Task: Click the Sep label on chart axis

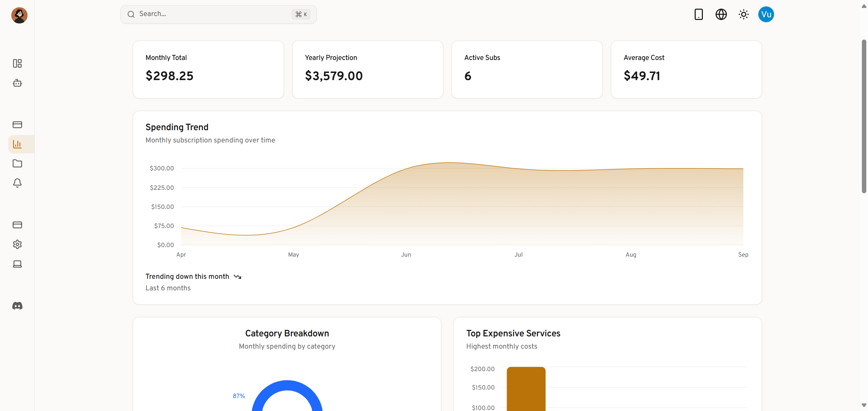Action: coord(743,255)
